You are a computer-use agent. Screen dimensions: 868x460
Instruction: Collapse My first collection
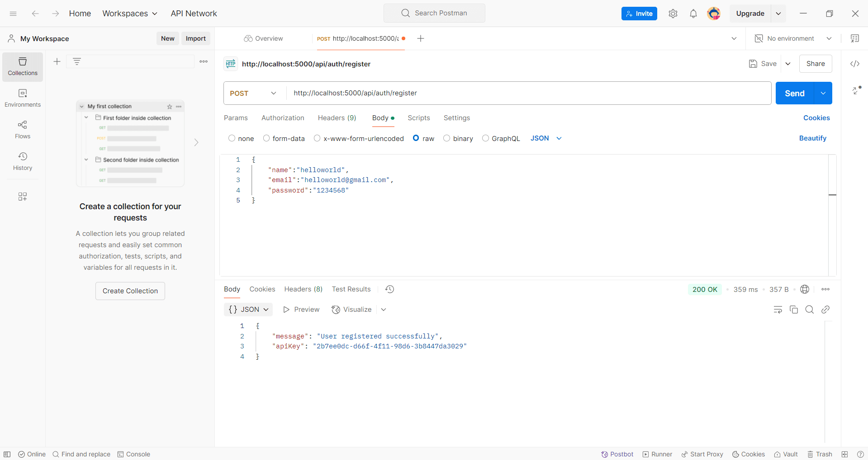[81, 106]
